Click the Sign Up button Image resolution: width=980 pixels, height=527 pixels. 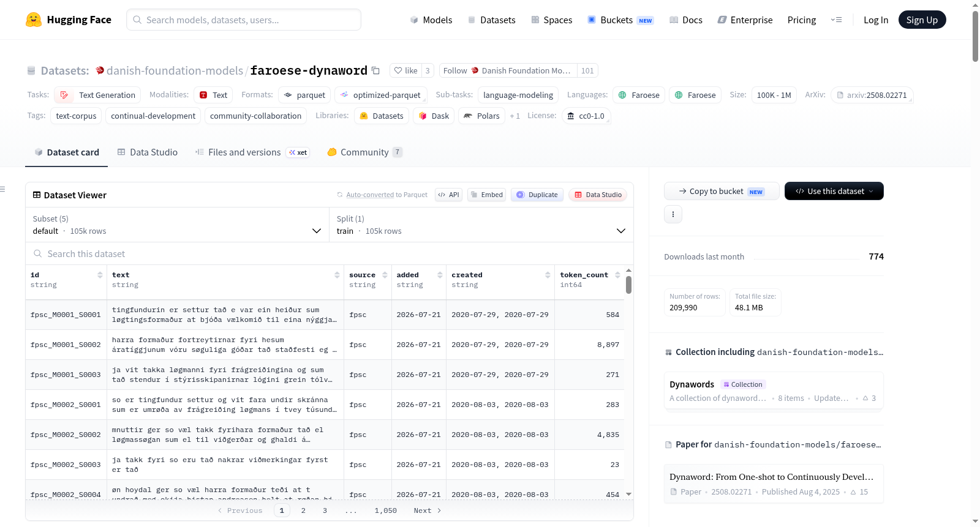click(x=922, y=20)
